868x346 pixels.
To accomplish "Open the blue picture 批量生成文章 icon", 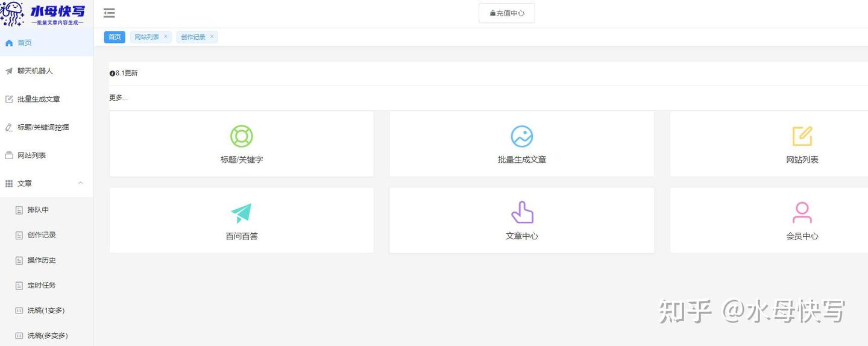I will (522, 136).
